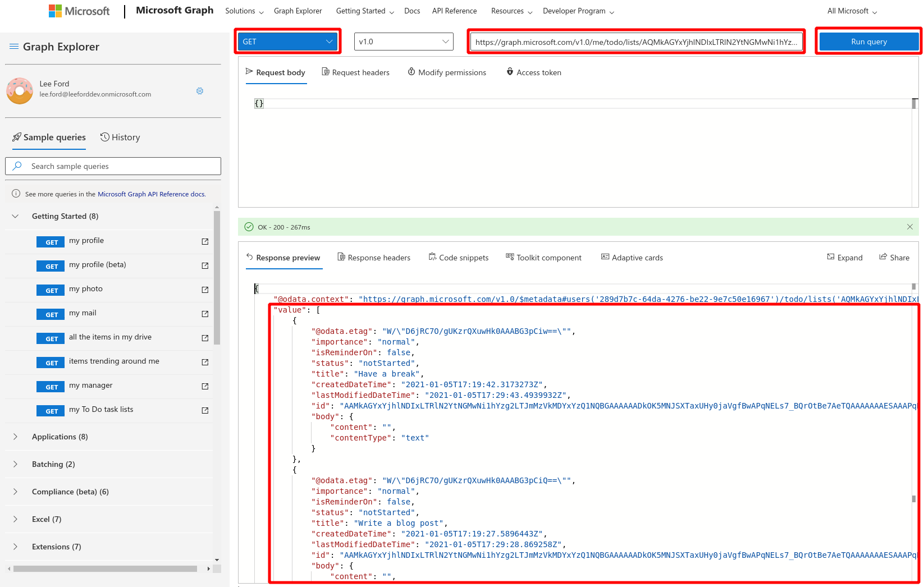The width and height of the screenshot is (924, 587).
Task: Open Resources menu in top navigation
Action: click(511, 11)
